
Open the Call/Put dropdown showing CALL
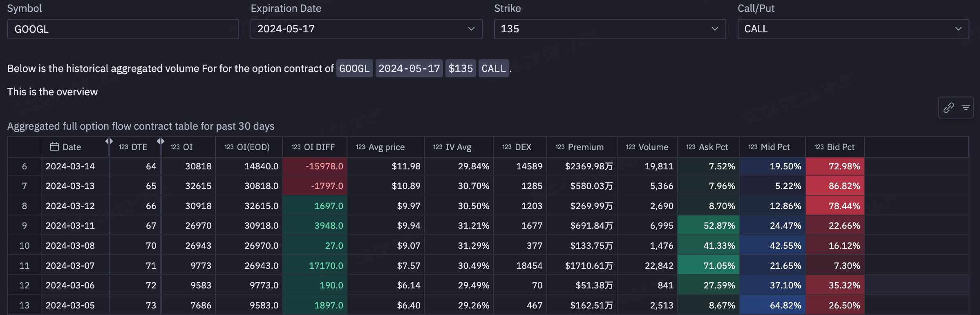point(853,29)
